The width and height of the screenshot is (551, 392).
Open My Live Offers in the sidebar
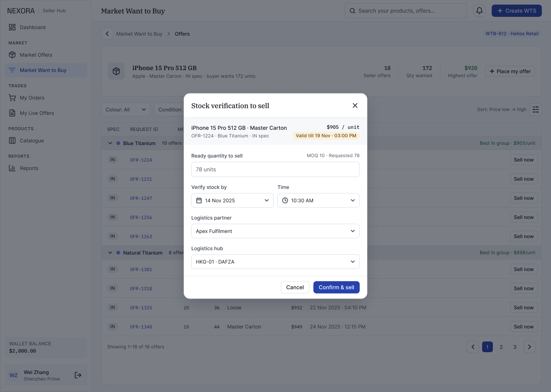46,113
